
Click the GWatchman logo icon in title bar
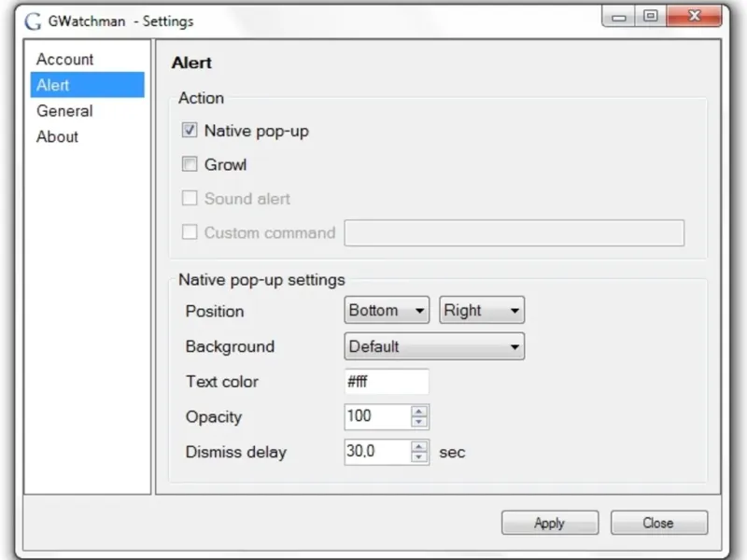(x=33, y=21)
